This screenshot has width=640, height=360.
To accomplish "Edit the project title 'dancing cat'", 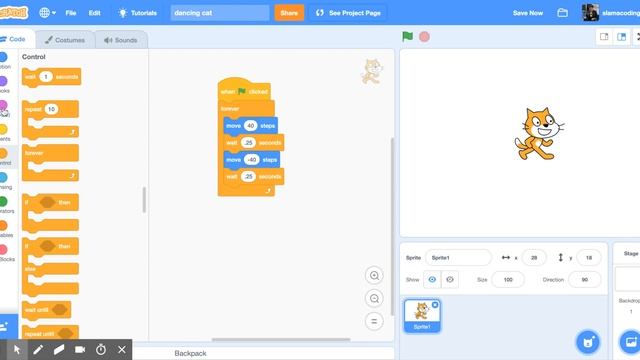I will click(220, 13).
